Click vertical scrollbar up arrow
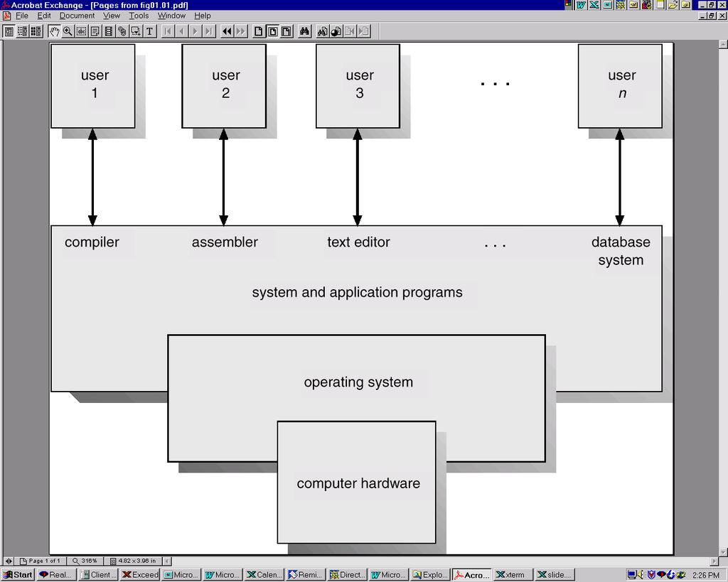Image resolution: width=728 pixels, height=582 pixels. pyautogui.click(x=723, y=45)
